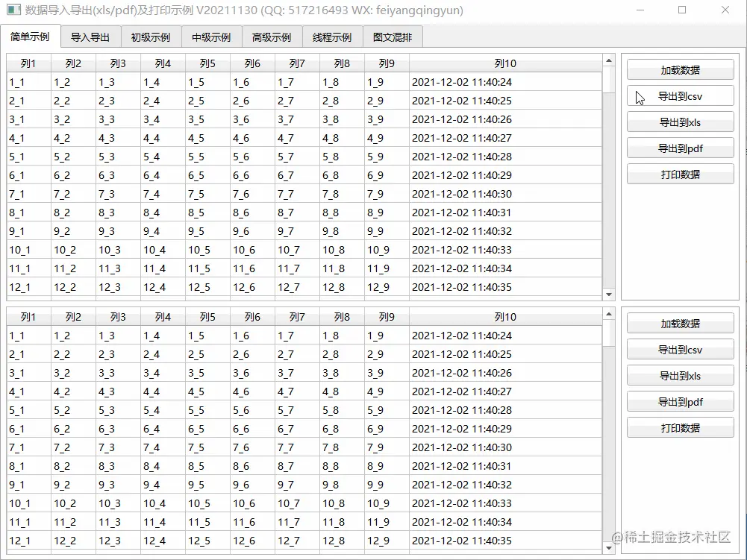Click the bottom 打印数据 button
Viewport: 747px width, 560px height.
click(x=679, y=427)
